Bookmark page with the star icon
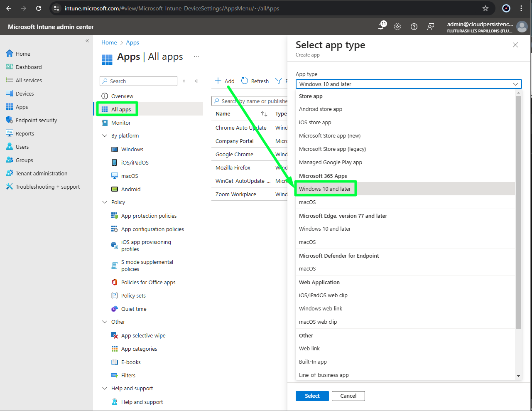The image size is (532, 411). point(485,8)
